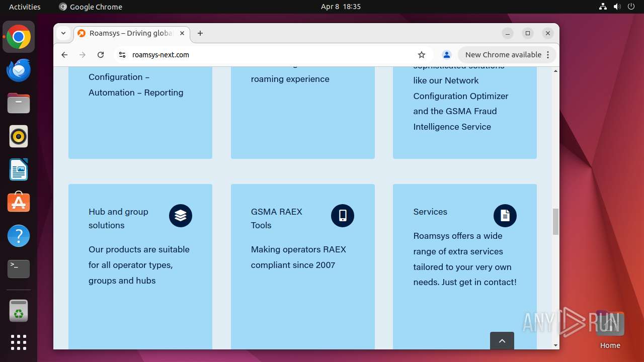
Task: Go back to the previous page
Action: tap(64, 55)
